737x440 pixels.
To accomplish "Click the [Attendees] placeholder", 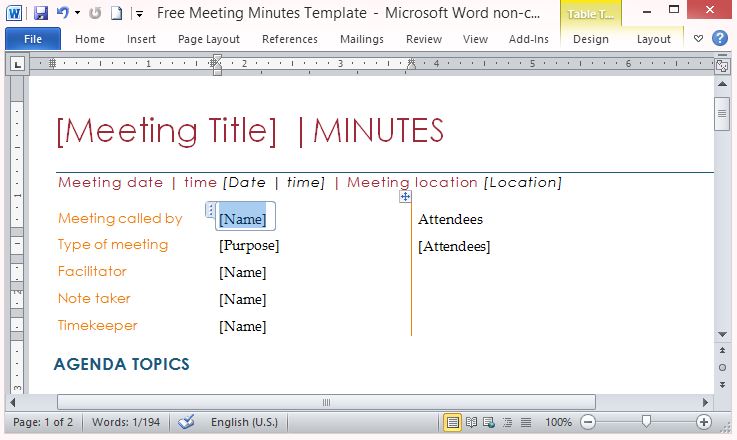I will (454, 246).
